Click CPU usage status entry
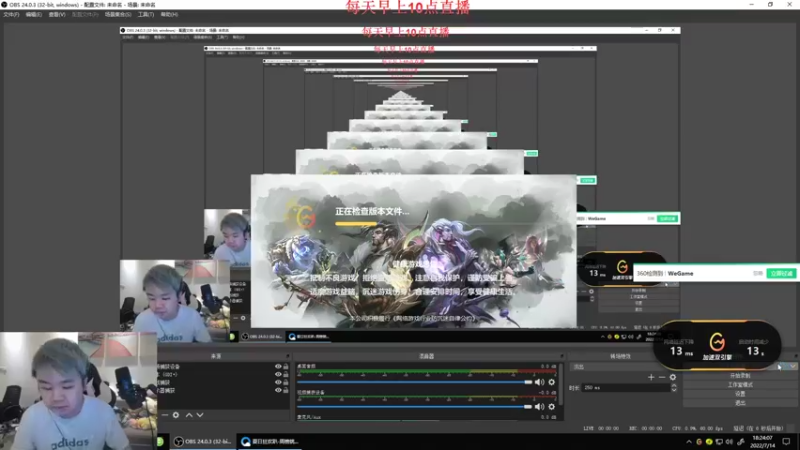The height and width of the screenshot is (450, 800). pyautogui.click(x=697, y=429)
